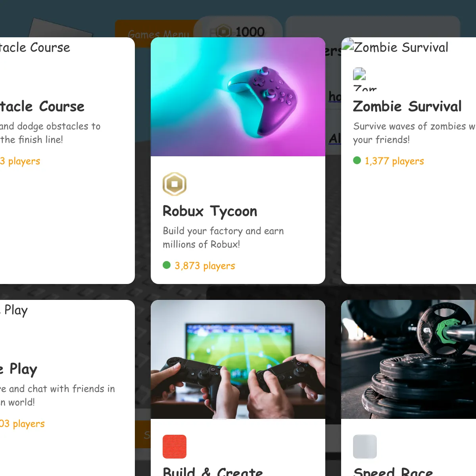Select the Speed Race game title

[x=393, y=471]
